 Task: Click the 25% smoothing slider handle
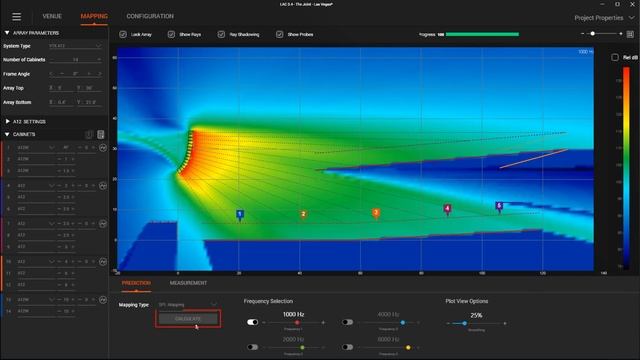[x=464, y=323]
